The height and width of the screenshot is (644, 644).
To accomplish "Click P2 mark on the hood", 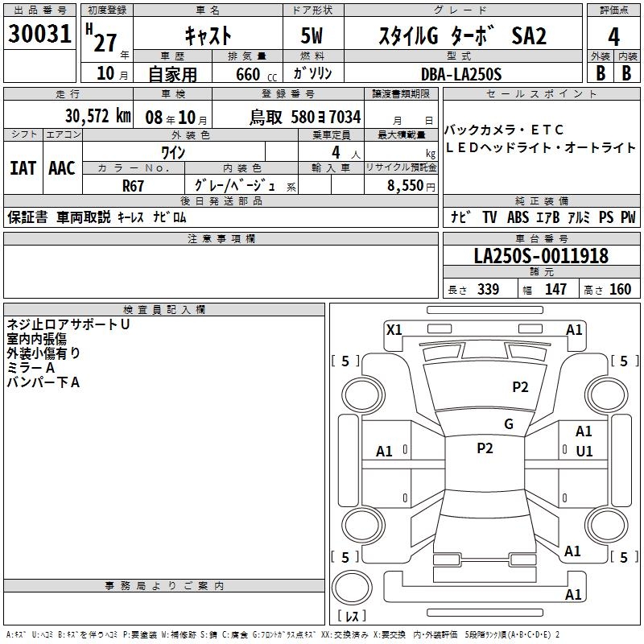I will pyautogui.click(x=520, y=387).
